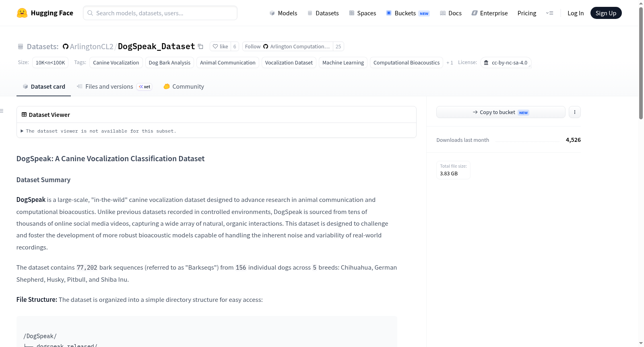This screenshot has height=347, width=644.
Task: Click the heart like button
Action: click(x=220, y=46)
